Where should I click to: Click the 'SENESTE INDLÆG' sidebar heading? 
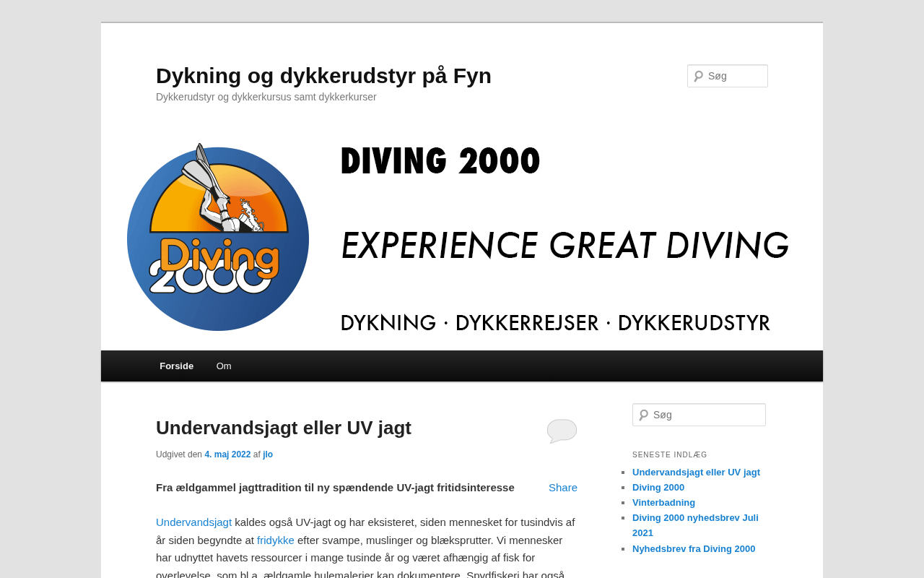tap(670, 455)
